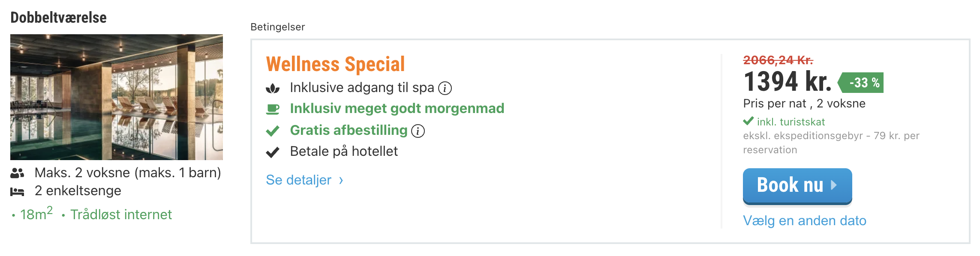Click the bed icon for 2 enkeltsenge
The height and width of the screenshot is (256, 980).
coord(18,191)
